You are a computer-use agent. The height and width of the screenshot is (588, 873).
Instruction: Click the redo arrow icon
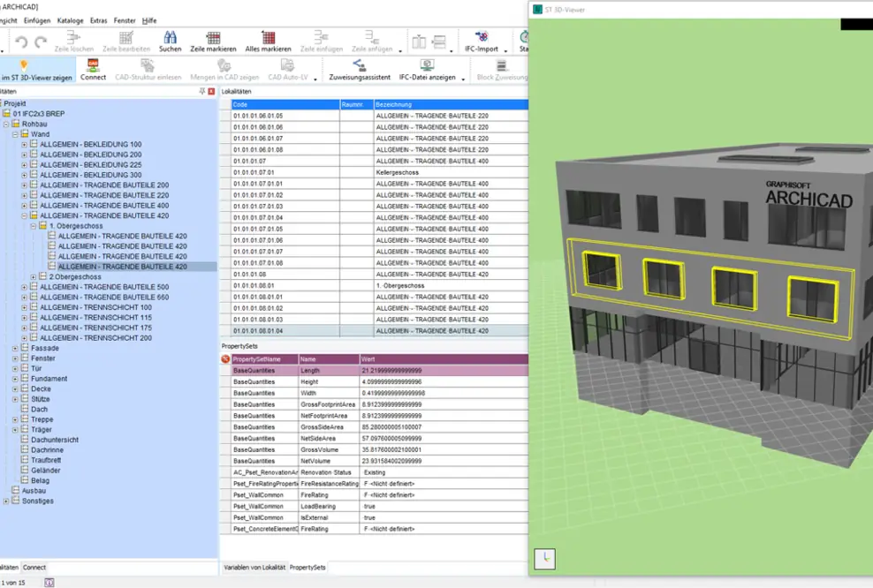tap(41, 42)
